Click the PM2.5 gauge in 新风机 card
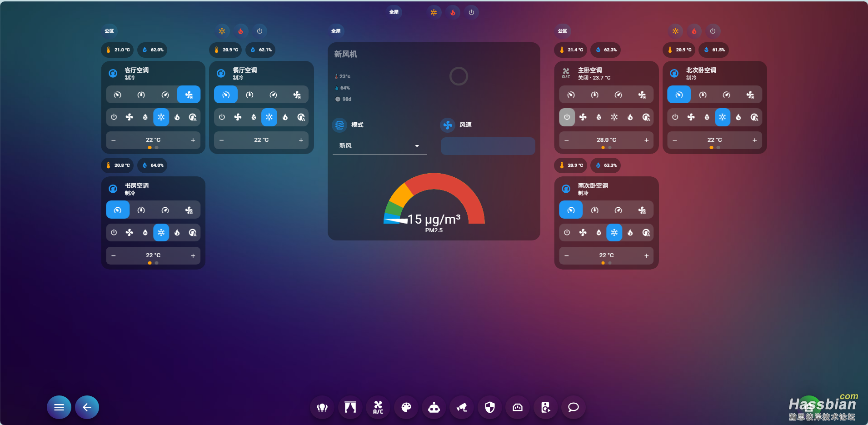The height and width of the screenshot is (425, 868). tap(434, 205)
